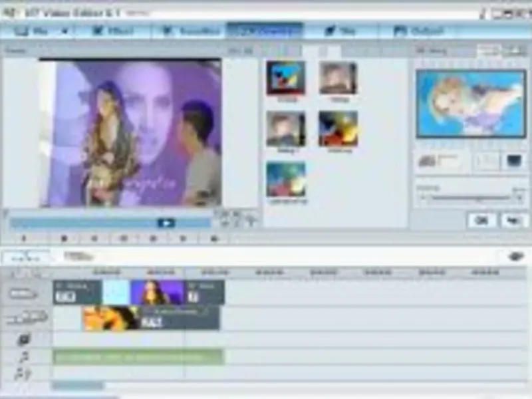
Task: Select the overlay track icon
Action: [27, 318]
